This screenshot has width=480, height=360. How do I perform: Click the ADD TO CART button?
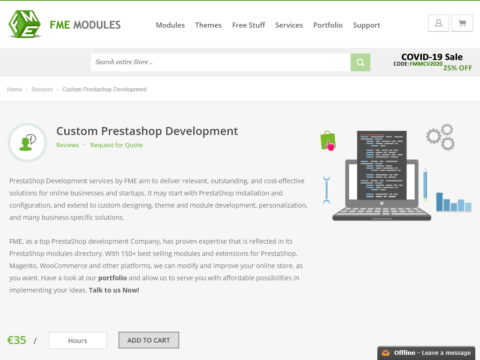click(x=149, y=340)
